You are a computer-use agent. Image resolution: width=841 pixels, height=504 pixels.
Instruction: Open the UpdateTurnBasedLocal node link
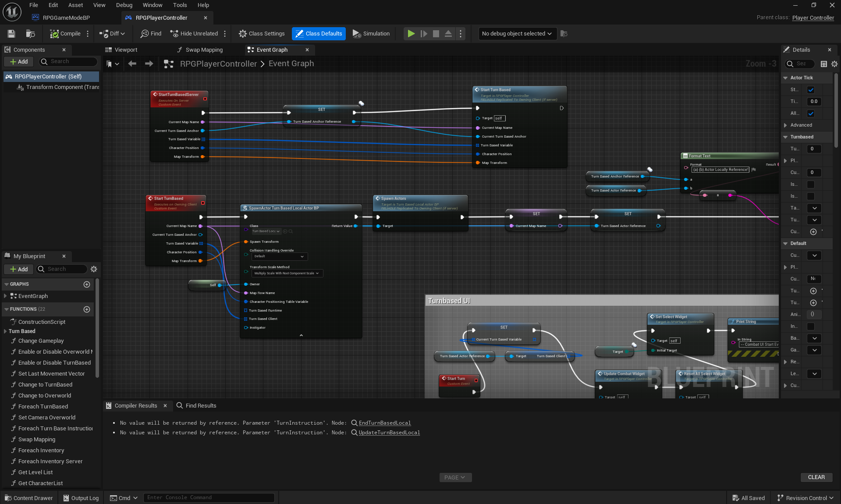[x=389, y=433]
